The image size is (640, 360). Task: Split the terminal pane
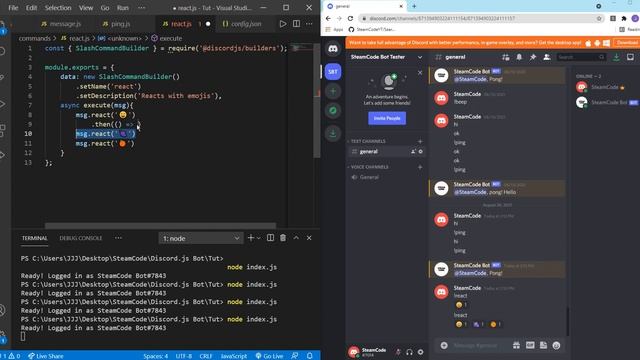[270, 238]
